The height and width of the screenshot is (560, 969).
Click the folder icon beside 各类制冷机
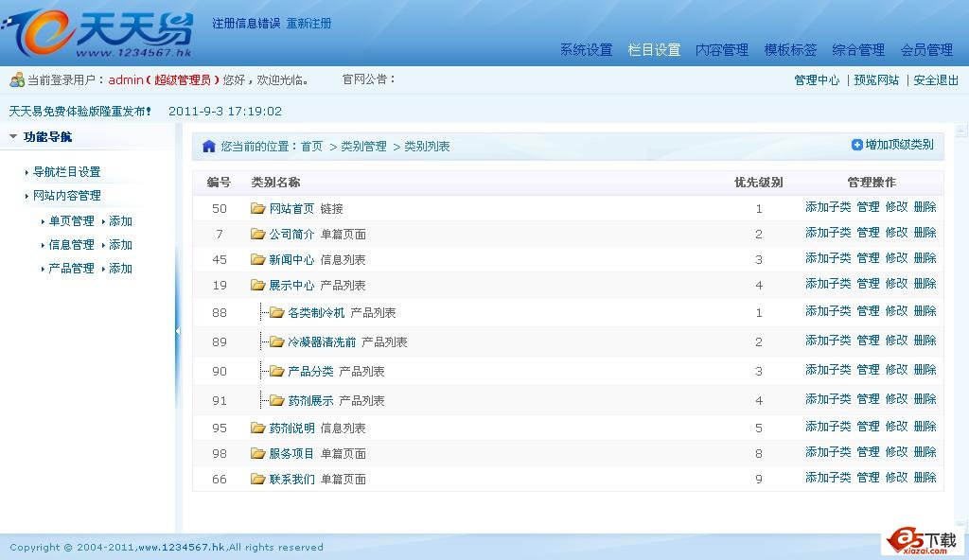click(276, 312)
